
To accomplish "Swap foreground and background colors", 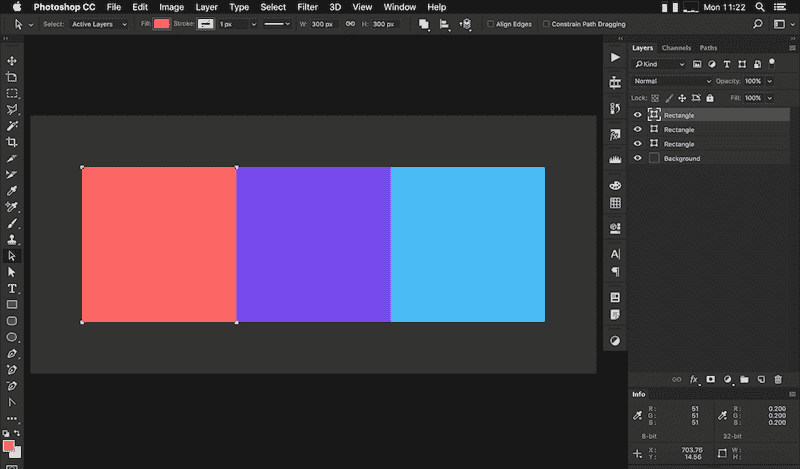I will (17, 433).
